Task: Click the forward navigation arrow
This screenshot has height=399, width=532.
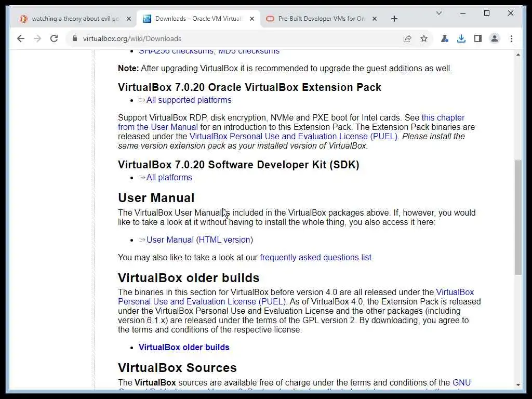Action: pyautogui.click(x=37, y=38)
